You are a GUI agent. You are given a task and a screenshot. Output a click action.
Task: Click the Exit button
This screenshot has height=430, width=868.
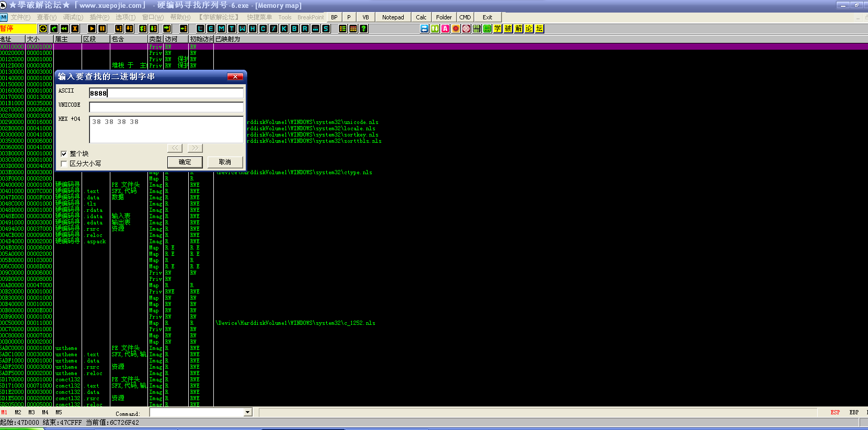coord(487,17)
